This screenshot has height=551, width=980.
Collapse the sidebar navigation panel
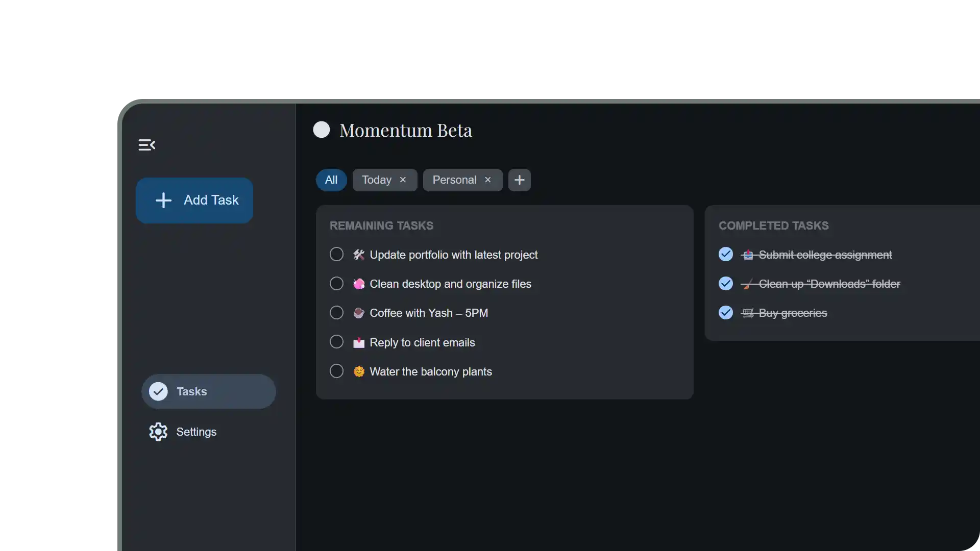click(146, 144)
